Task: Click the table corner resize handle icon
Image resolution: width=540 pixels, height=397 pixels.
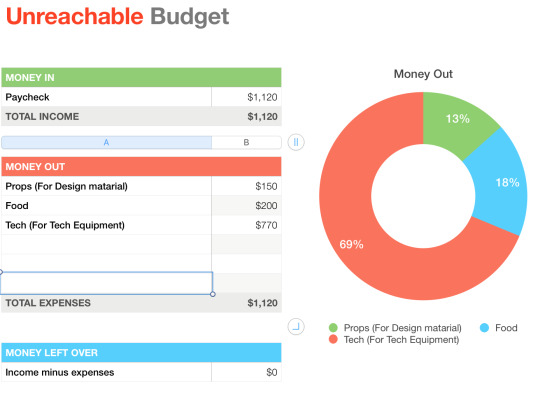Action: point(296,326)
